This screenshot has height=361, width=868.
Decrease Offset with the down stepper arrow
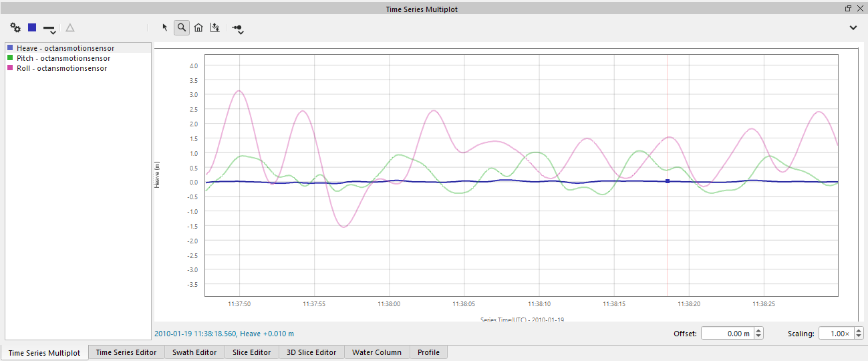[758, 336]
